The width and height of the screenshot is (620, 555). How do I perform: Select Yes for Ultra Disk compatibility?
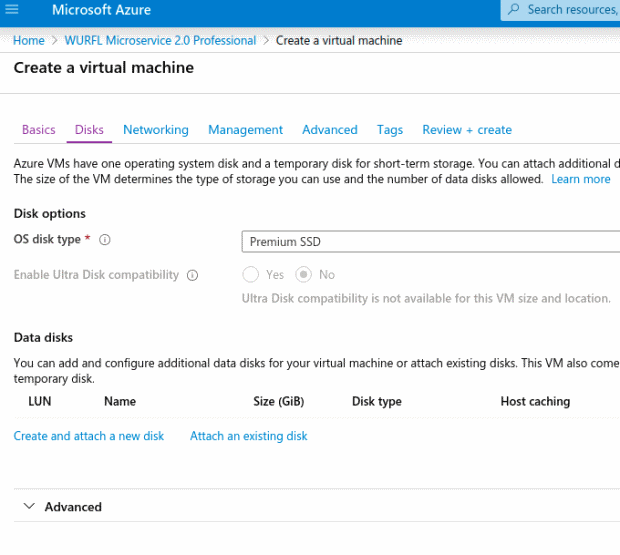pos(251,274)
